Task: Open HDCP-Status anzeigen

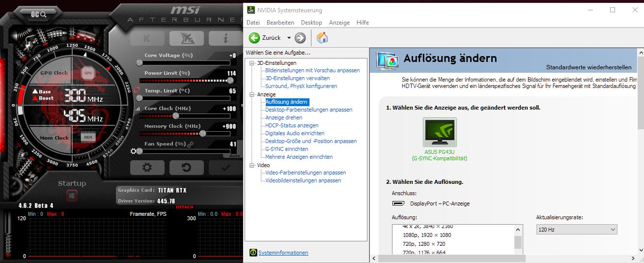Action: coord(292,125)
